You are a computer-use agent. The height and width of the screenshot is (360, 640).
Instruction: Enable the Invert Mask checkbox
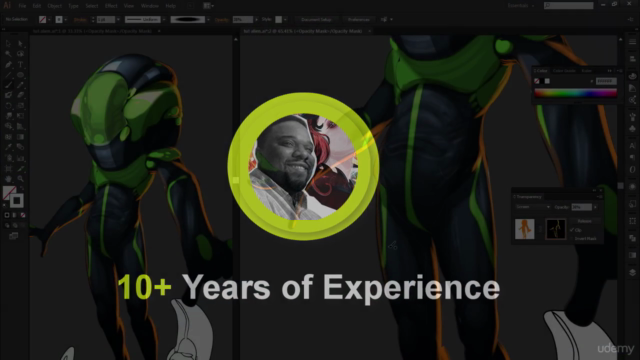click(x=572, y=239)
